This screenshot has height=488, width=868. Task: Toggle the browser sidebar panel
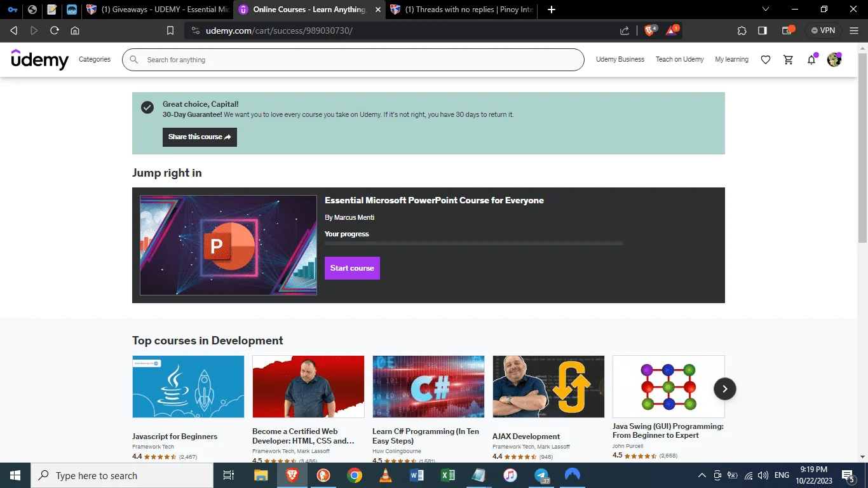(x=763, y=30)
